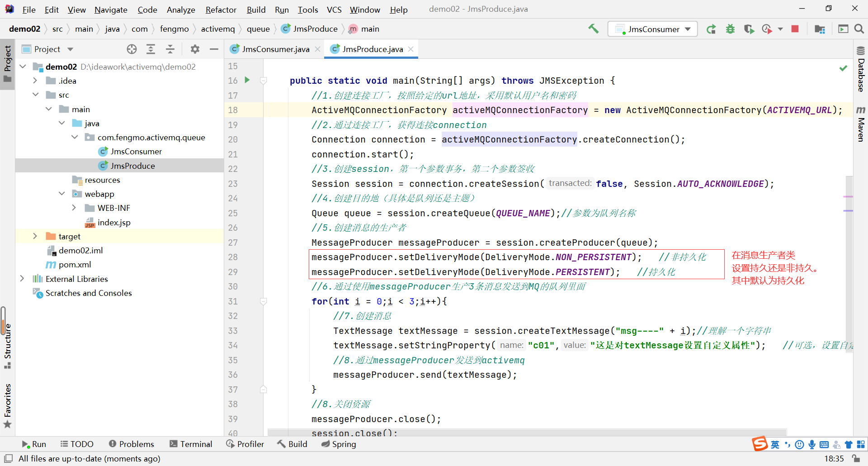Click the run gutter arrow at line 16
The height and width of the screenshot is (466, 868).
(247, 80)
